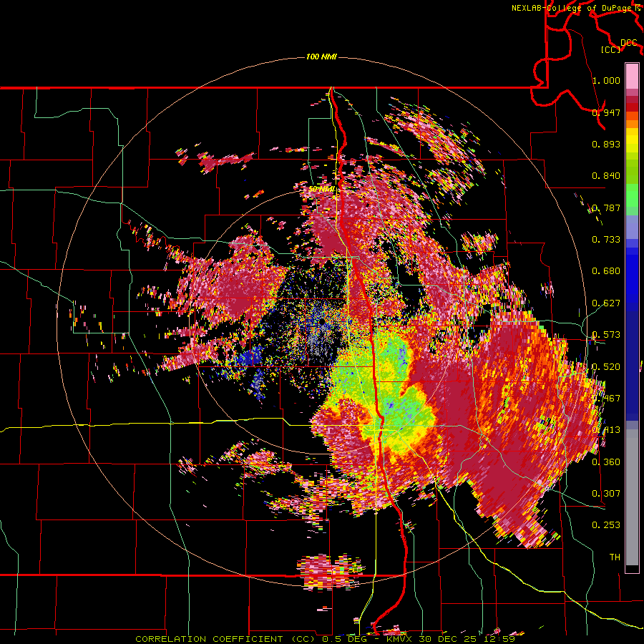Click the 50 NMI range ring label

[322, 189]
